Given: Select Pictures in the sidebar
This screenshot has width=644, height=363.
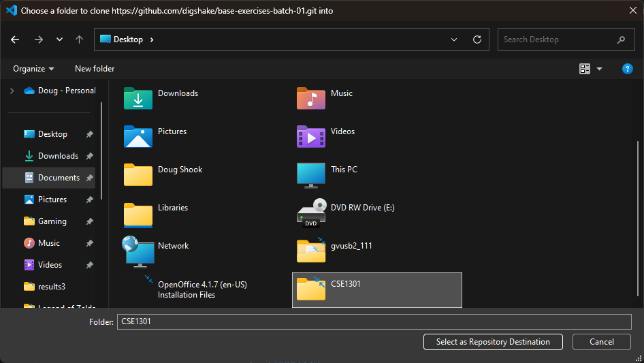Looking at the screenshot, I should 52,200.
